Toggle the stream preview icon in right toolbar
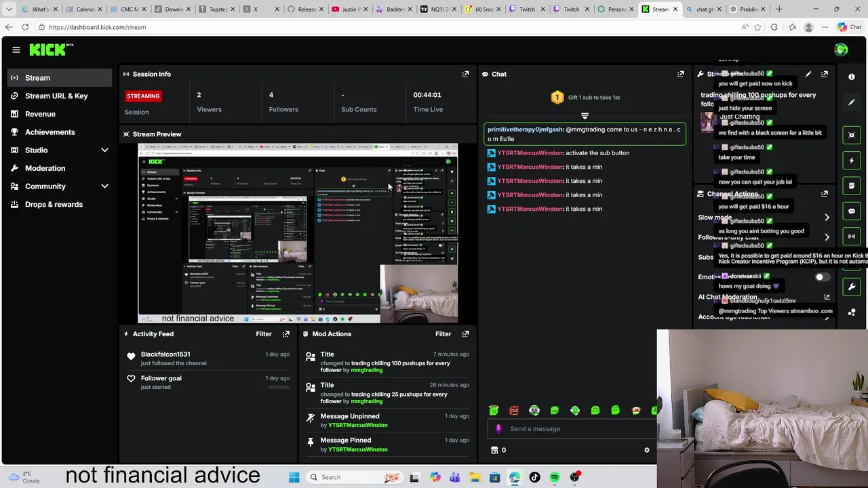The height and width of the screenshot is (488, 868). 852,135
